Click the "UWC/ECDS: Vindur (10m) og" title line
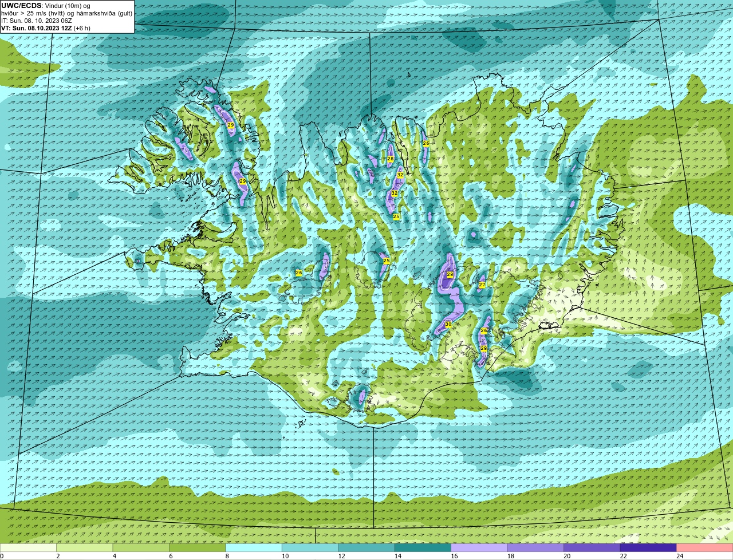Image resolution: width=733 pixels, height=560 pixels. (x=46, y=6)
